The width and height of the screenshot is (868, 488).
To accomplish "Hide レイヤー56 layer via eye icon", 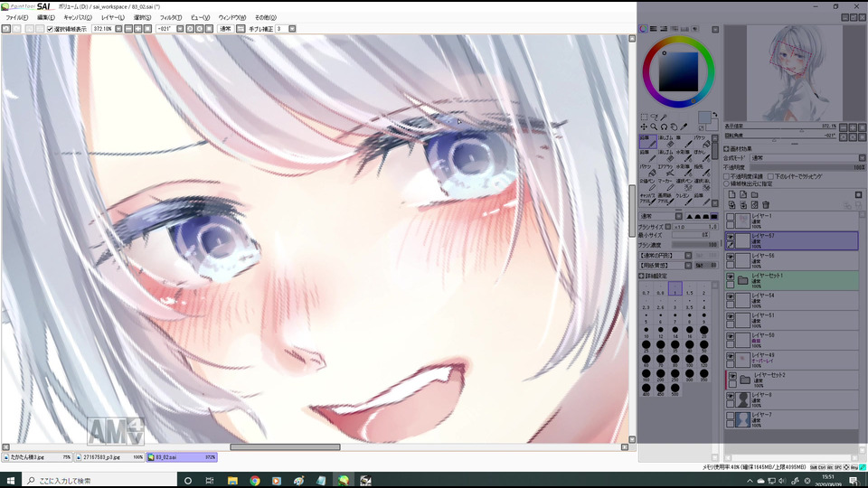I will pyautogui.click(x=731, y=258).
